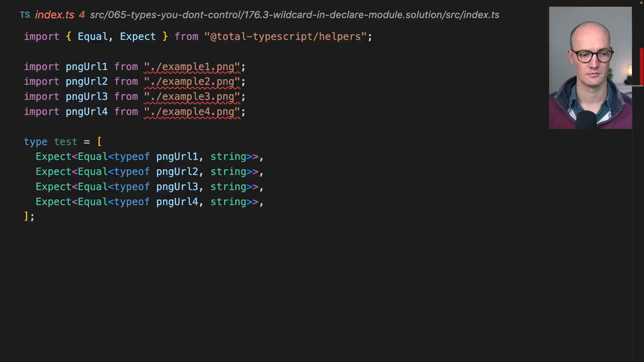This screenshot has height=362, width=644.
Task: Click the "./example1.png" import path
Action: coord(192,66)
